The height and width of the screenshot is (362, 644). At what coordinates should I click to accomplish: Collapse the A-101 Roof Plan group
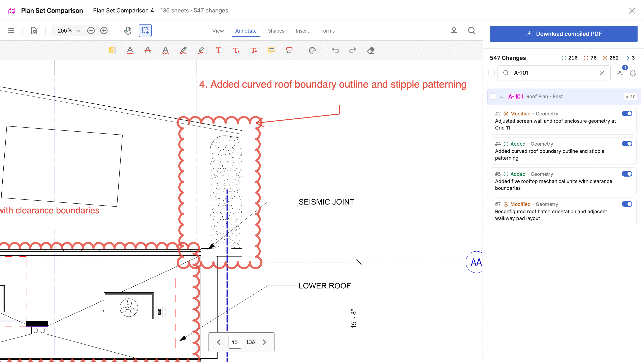[x=502, y=97]
